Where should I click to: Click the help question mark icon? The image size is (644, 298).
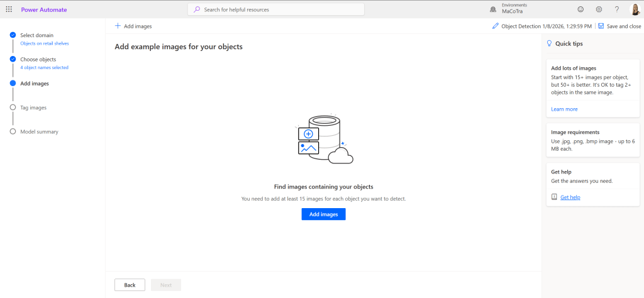[x=616, y=9]
